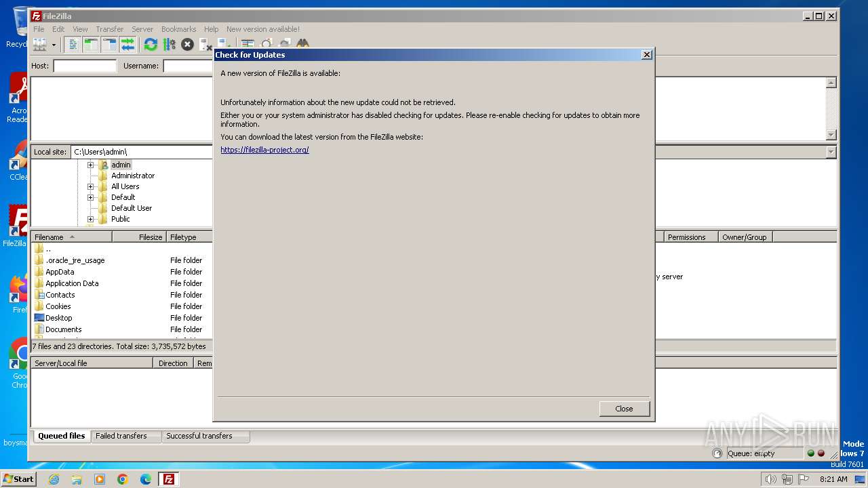Focus the Username input field
Screen dimensions: 868x488
[x=188, y=66]
